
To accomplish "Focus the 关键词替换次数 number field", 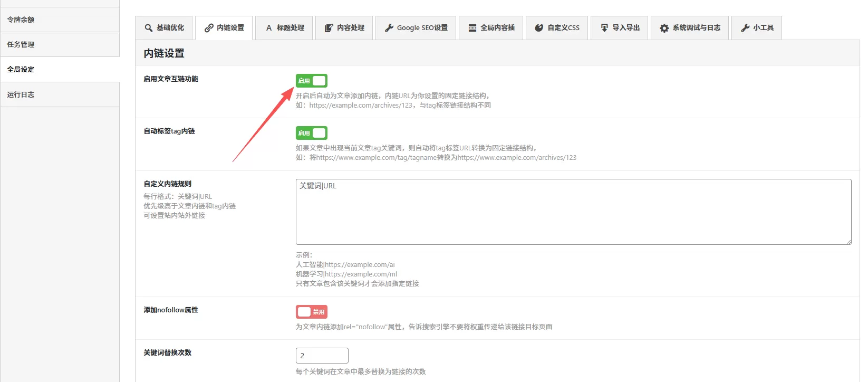I will [x=322, y=356].
